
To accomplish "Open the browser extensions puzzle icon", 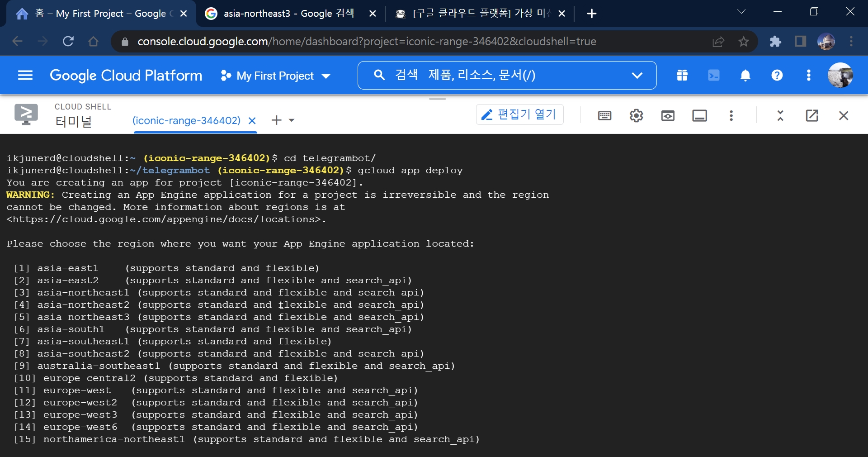I will coord(775,42).
